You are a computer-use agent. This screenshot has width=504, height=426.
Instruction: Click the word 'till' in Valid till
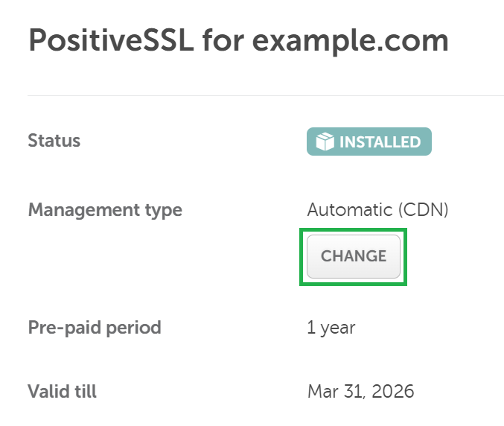(86, 391)
